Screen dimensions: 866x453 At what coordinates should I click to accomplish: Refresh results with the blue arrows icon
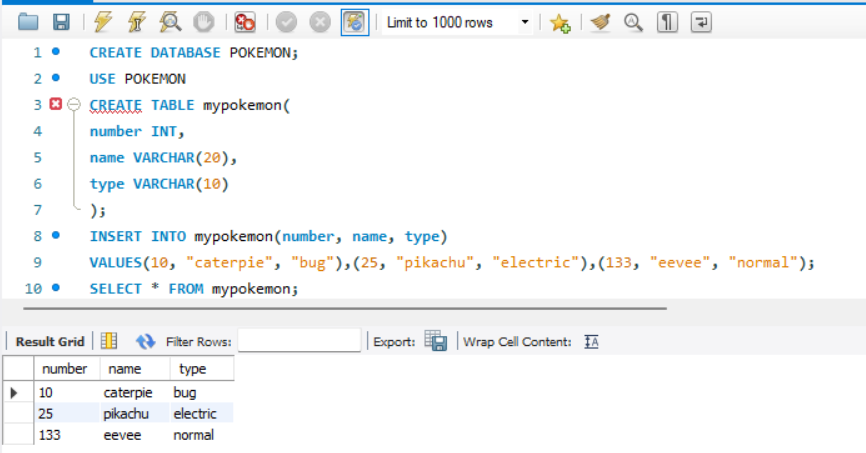point(145,341)
